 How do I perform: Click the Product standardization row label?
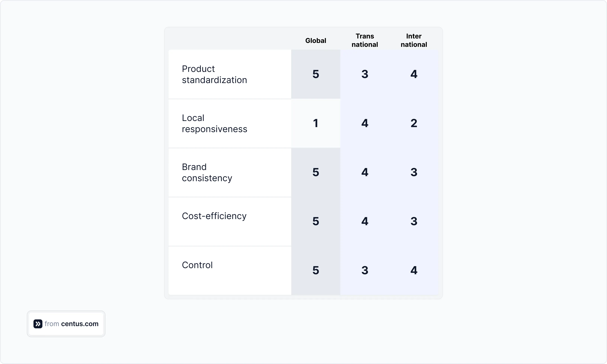[x=214, y=74]
